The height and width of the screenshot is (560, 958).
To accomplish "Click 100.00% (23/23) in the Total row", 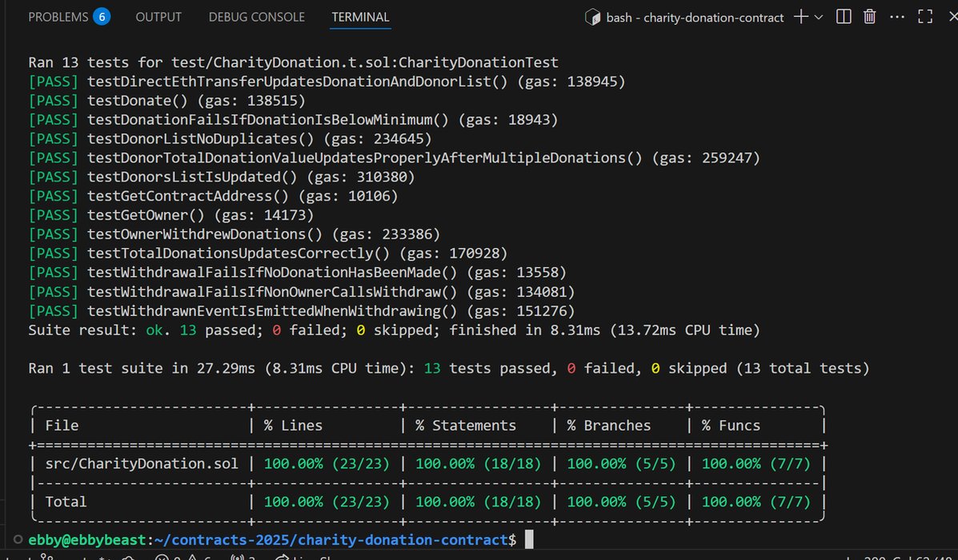I will tap(327, 502).
